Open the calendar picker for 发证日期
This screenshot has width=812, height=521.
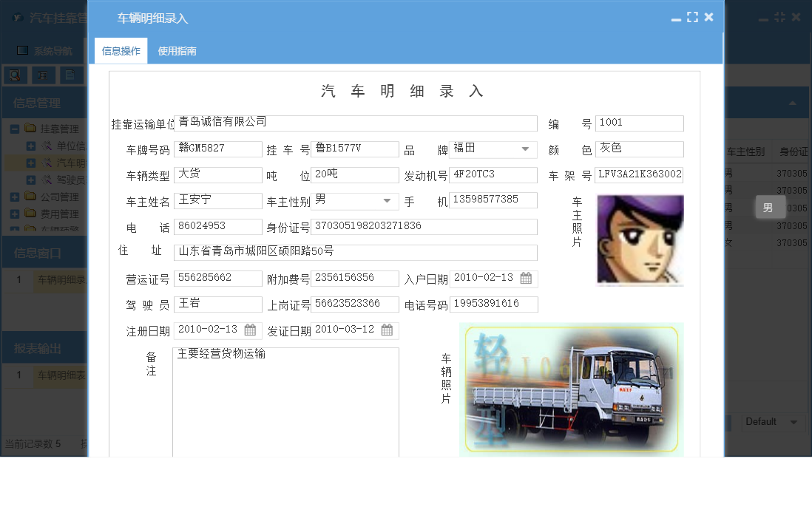(x=386, y=330)
